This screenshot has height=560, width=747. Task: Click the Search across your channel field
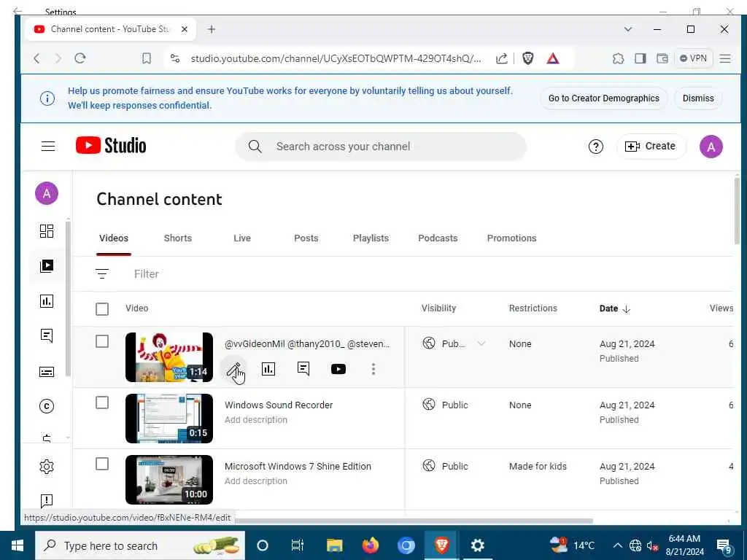pyautogui.click(x=380, y=146)
